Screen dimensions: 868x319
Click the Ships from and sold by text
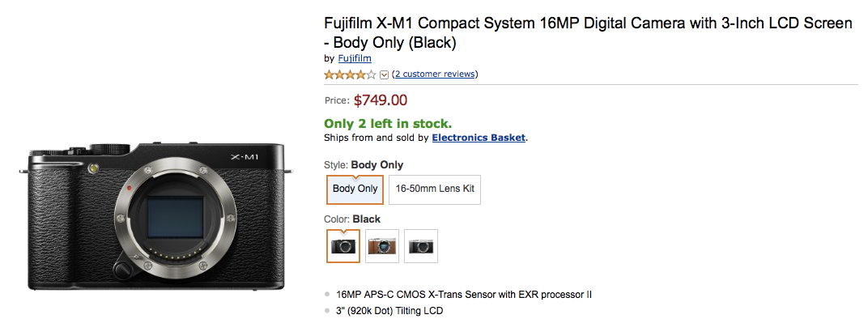pos(377,138)
